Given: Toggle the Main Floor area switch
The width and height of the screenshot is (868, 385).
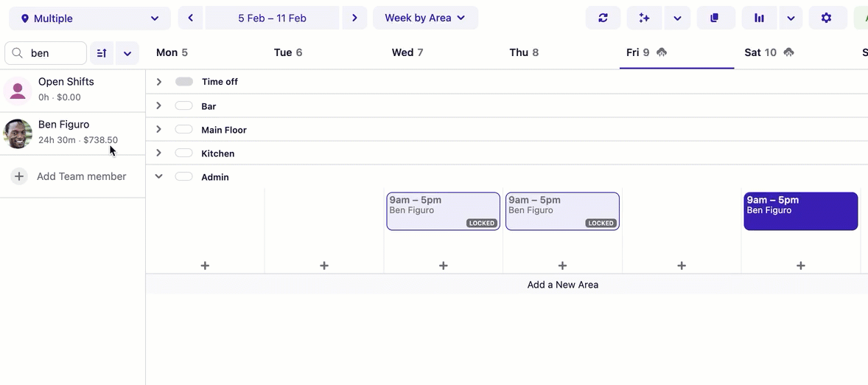Looking at the screenshot, I should click(x=183, y=130).
